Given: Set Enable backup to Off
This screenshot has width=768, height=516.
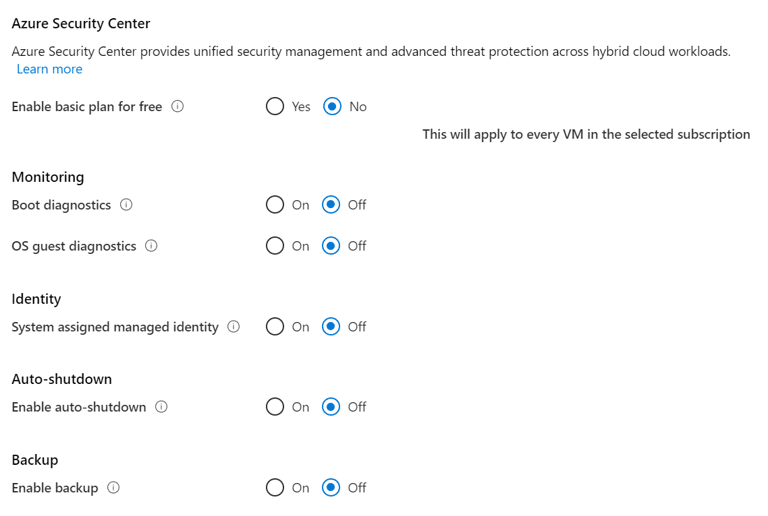Looking at the screenshot, I should click(x=332, y=488).
